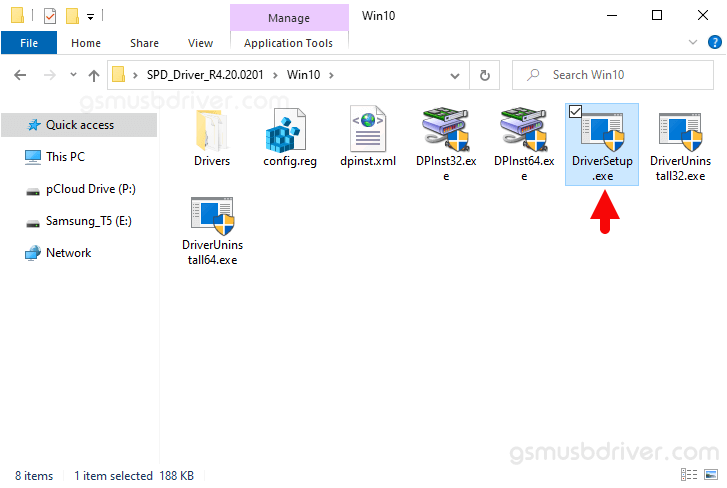Open the Home ribbon tab

click(x=86, y=43)
